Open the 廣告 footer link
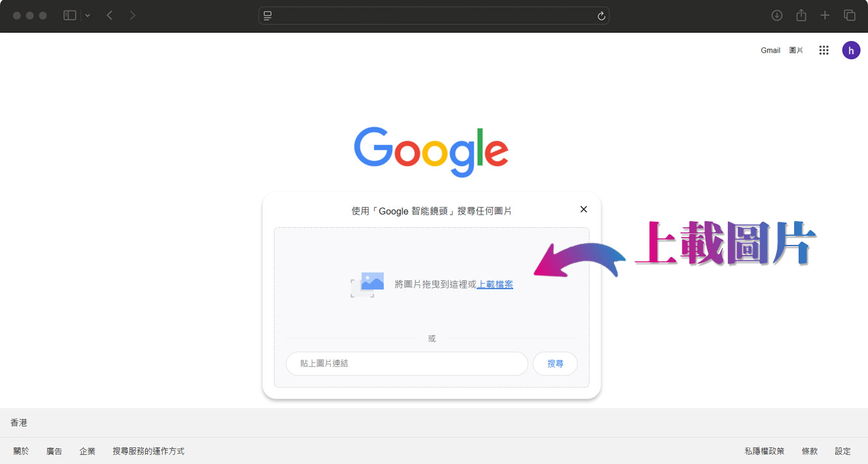Viewport: 868px width, 464px height. point(55,451)
